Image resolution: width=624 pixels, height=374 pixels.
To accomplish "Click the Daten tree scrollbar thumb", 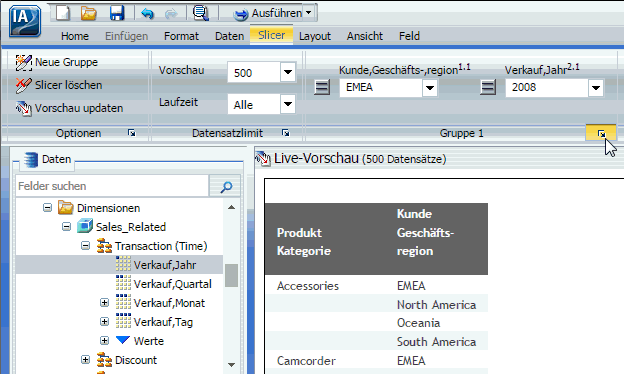I will coord(231,275).
